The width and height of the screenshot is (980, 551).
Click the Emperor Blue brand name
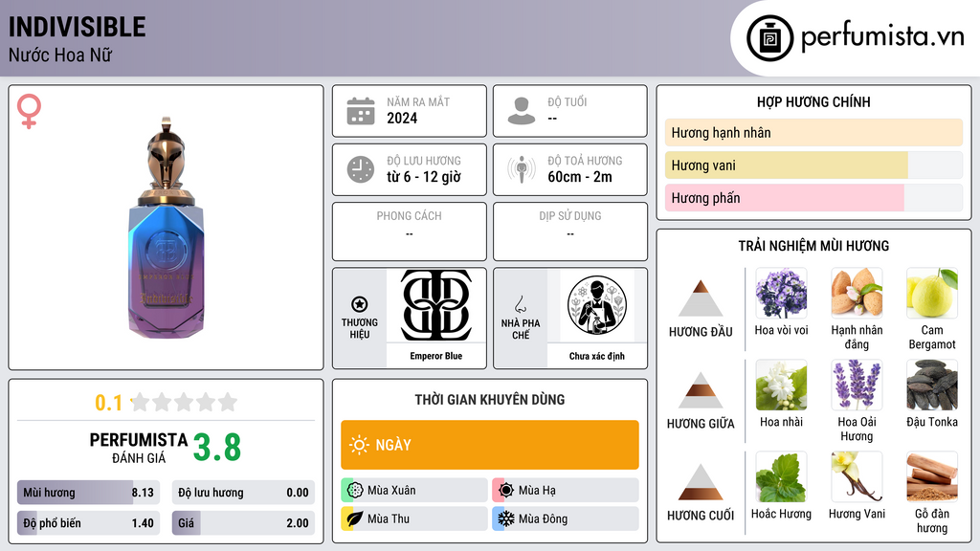(x=436, y=356)
